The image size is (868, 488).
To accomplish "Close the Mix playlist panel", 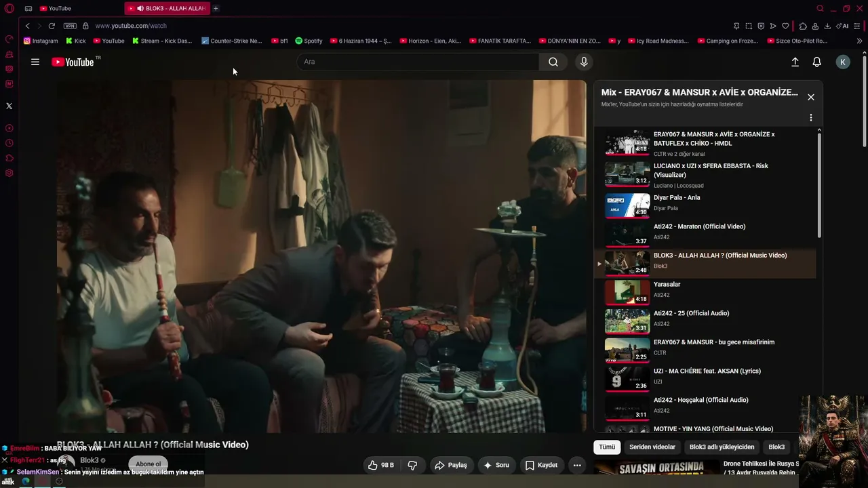I will click(810, 97).
